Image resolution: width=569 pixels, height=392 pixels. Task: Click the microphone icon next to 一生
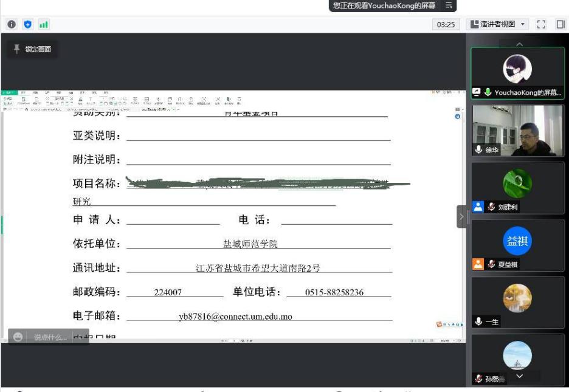pyautogui.click(x=479, y=322)
